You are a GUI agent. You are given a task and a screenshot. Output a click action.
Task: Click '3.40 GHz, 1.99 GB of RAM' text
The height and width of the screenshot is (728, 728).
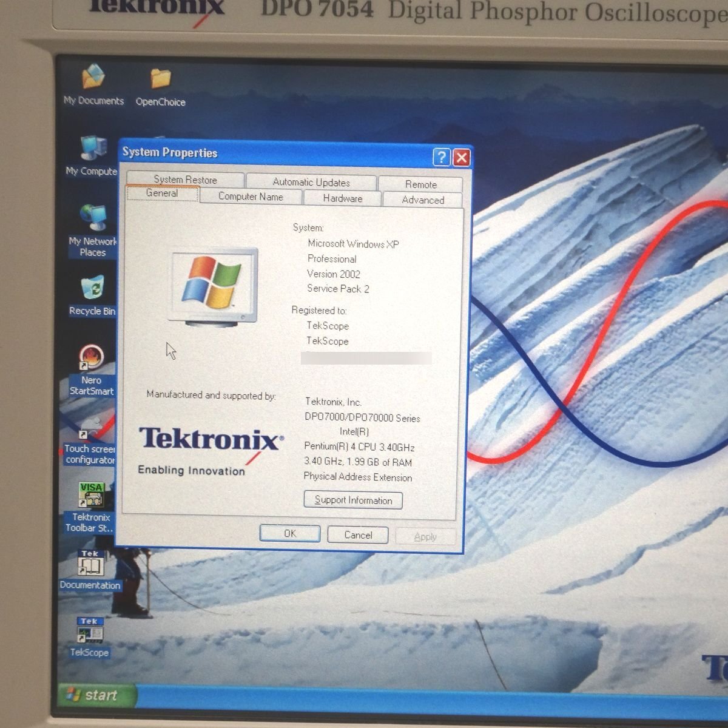[358, 462]
